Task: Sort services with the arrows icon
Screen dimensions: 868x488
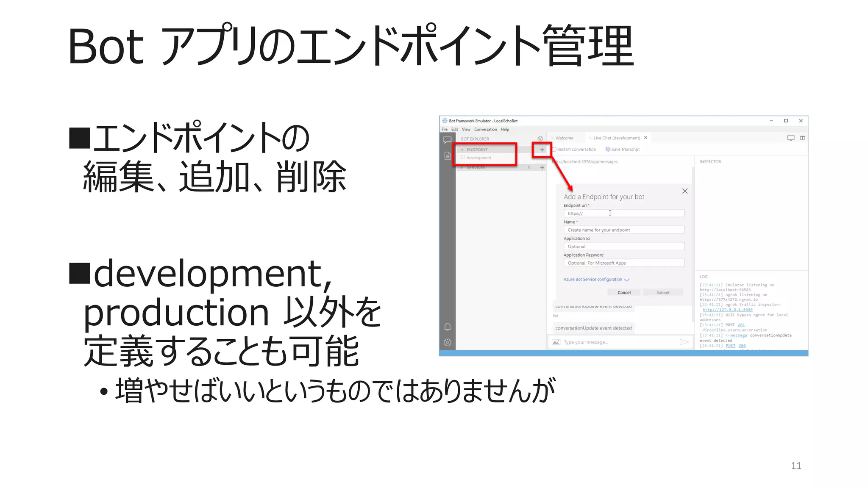Action: (x=529, y=167)
